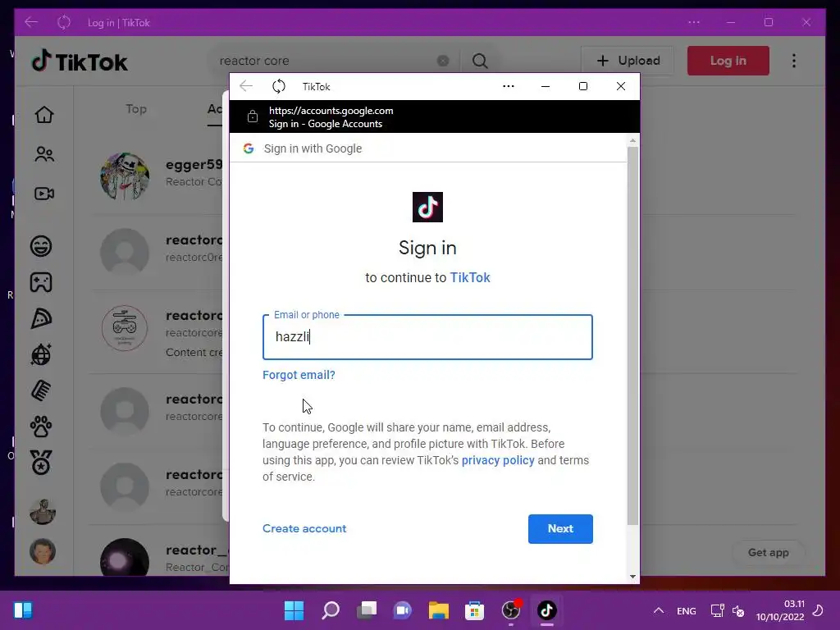Open OBS Studio on the taskbar
Viewport: 840px width, 630px height.
(x=510, y=610)
